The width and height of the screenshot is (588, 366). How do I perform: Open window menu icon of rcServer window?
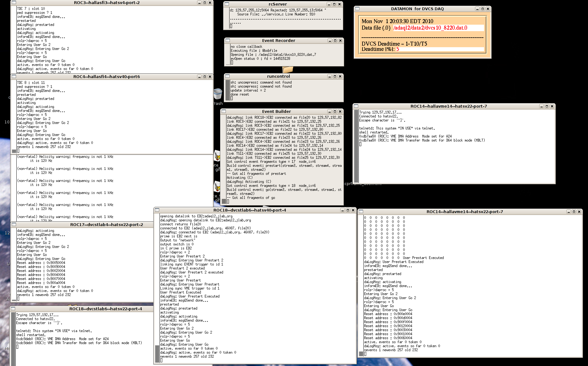pyautogui.click(x=227, y=4)
